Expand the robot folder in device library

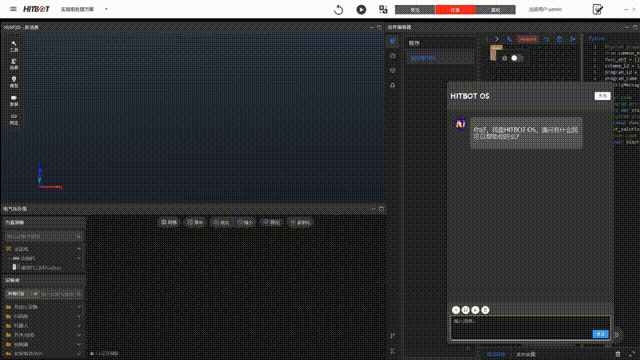click(43, 326)
